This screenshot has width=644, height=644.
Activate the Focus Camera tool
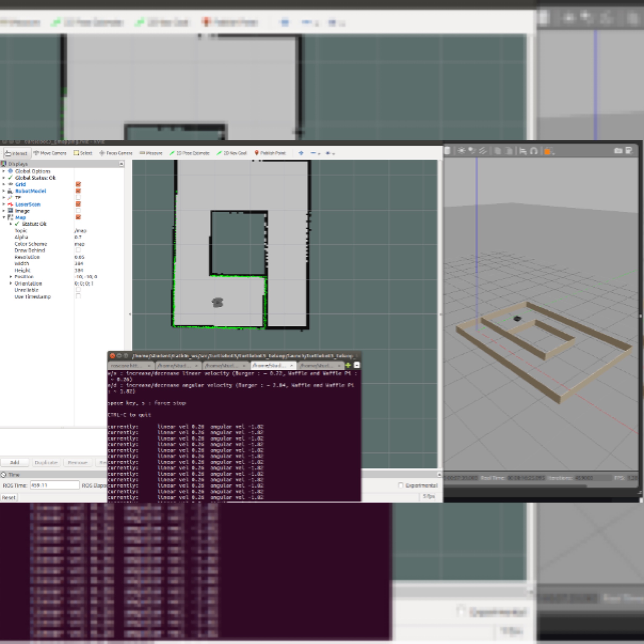[116, 153]
